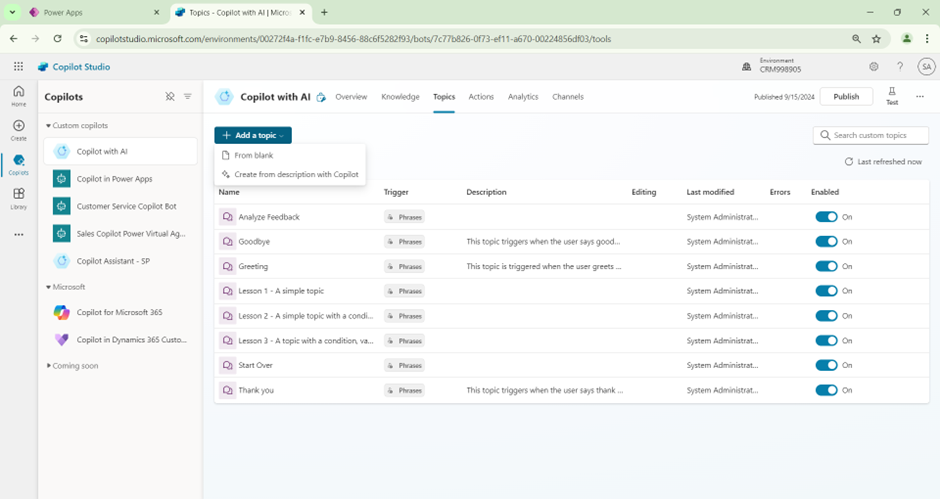940x499 pixels.
Task: Open the Home icon in left rail
Action: click(18, 95)
